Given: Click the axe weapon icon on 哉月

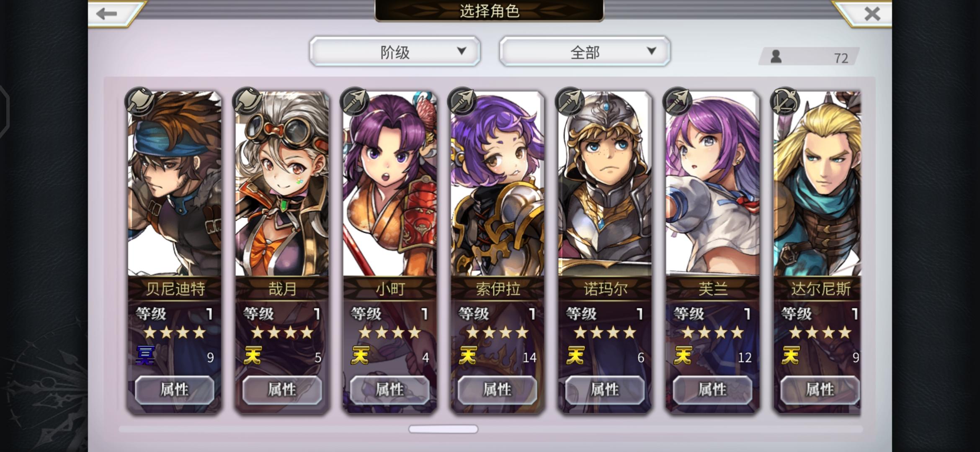Looking at the screenshot, I should [248, 101].
